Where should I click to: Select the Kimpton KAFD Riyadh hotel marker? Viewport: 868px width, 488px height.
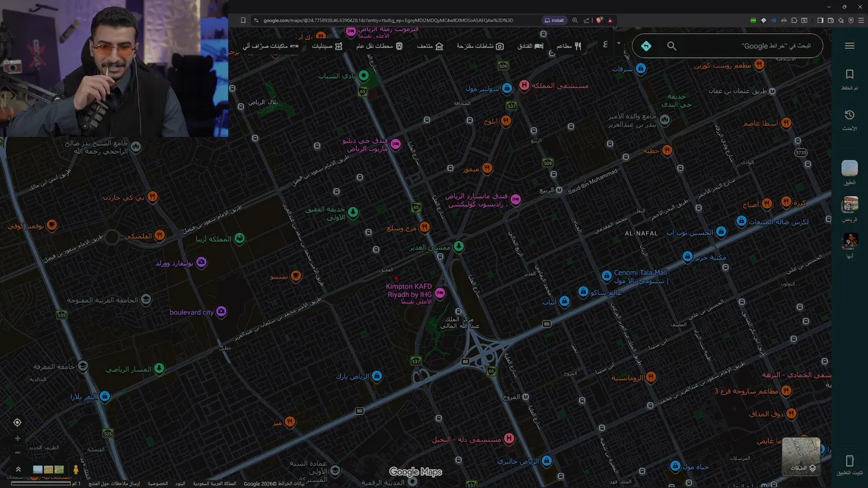[440, 293]
